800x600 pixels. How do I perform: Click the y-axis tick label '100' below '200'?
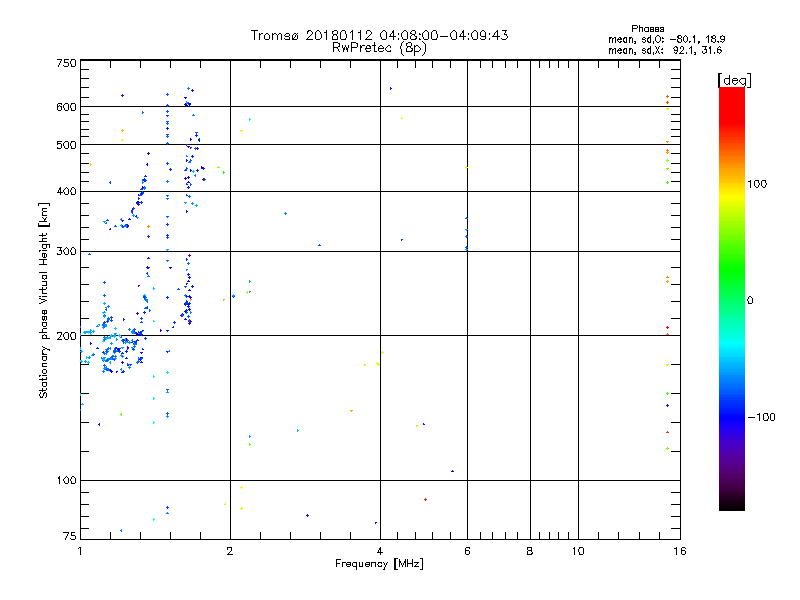click(67, 481)
